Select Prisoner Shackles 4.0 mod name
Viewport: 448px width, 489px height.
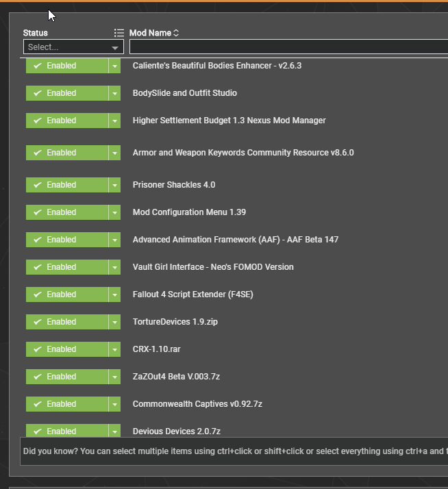pos(174,185)
